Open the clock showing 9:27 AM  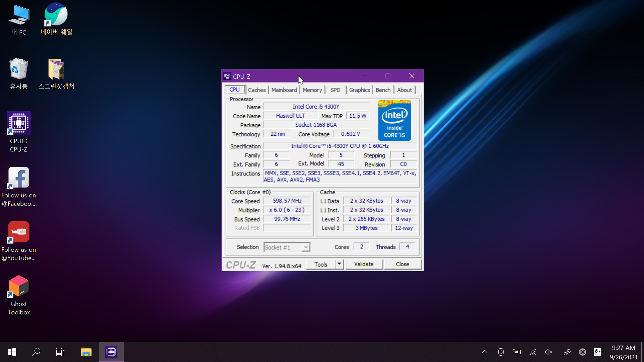[624, 352]
